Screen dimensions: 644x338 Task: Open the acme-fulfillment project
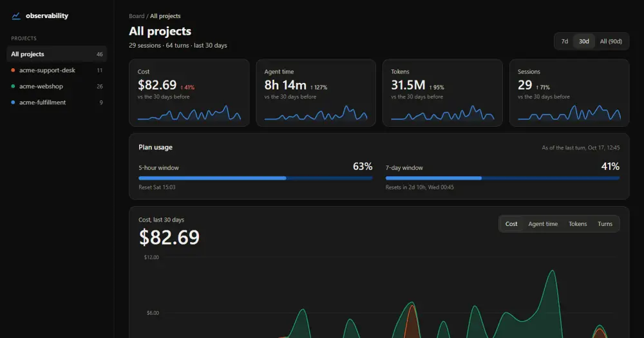[57, 102]
